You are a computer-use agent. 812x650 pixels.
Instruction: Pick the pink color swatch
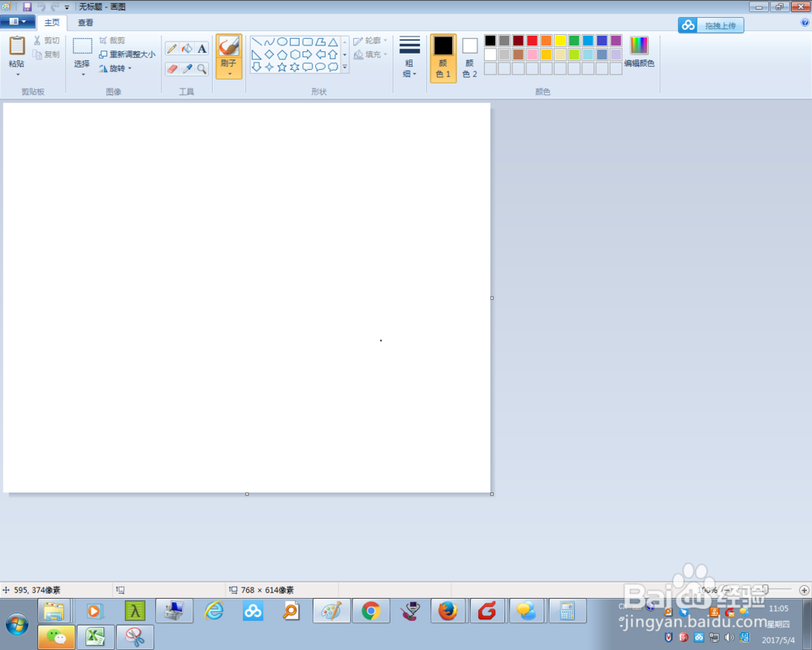tap(533, 54)
